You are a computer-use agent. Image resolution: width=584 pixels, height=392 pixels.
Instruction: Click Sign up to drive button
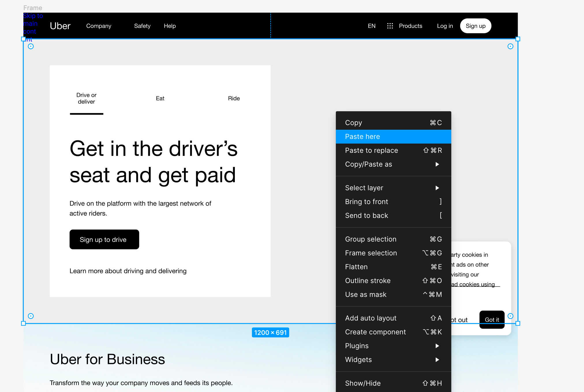[x=104, y=240]
